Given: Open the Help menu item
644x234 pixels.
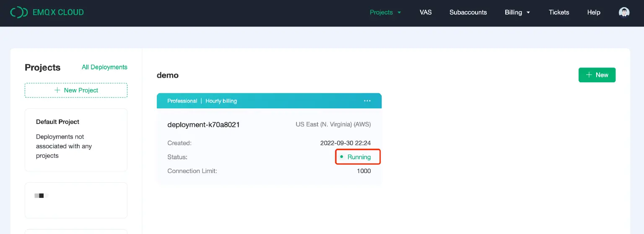Looking at the screenshot, I should 594,12.
